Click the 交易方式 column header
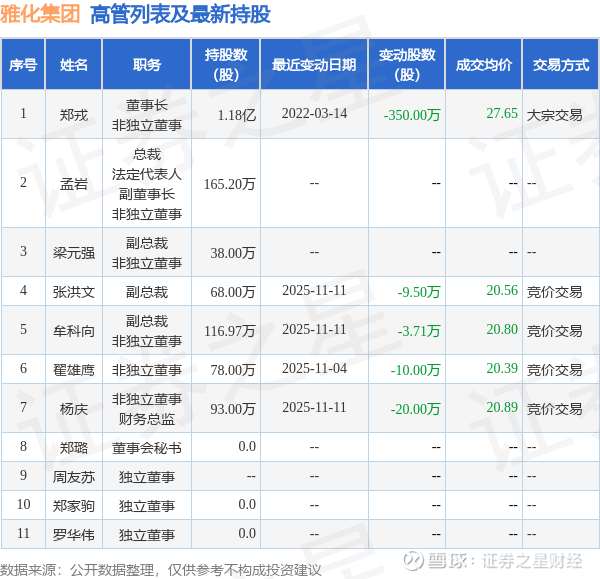 point(561,65)
